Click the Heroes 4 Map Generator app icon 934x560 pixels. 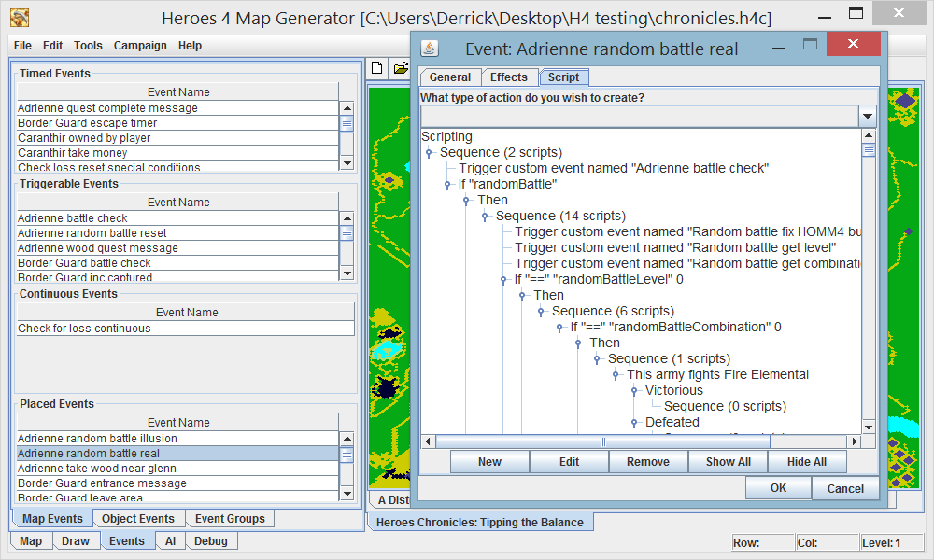pyautogui.click(x=20, y=18)
